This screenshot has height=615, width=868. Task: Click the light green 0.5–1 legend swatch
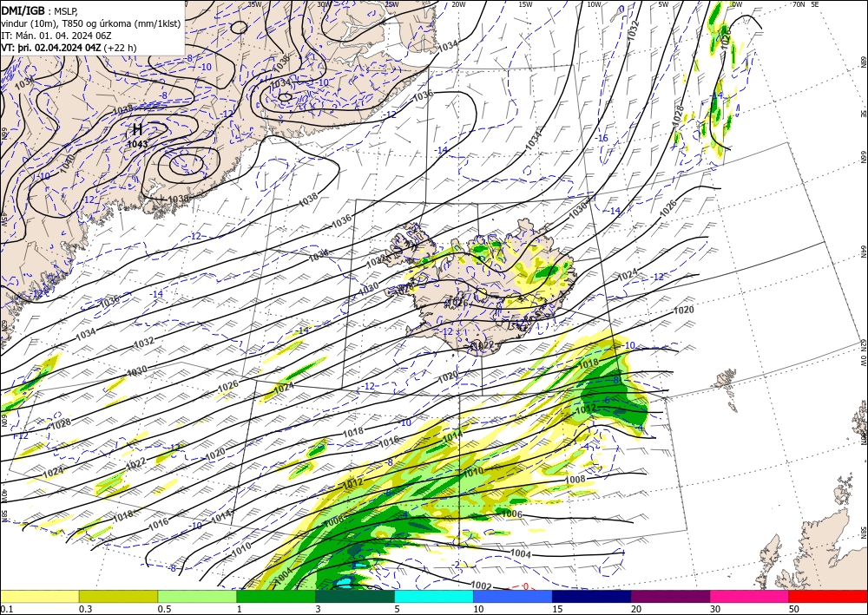pos(197,596)
